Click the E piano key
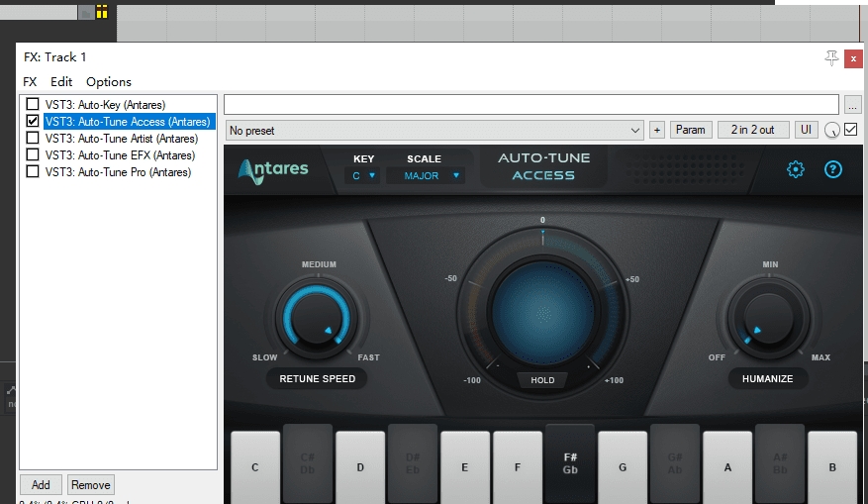 pyautogui.click(x=464, y=467)
